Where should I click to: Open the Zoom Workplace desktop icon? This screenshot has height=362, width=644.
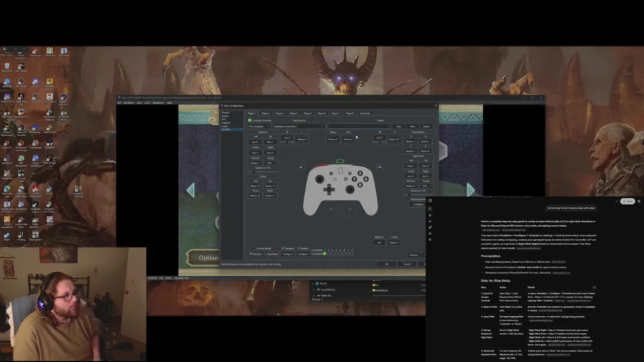(35, 160)
